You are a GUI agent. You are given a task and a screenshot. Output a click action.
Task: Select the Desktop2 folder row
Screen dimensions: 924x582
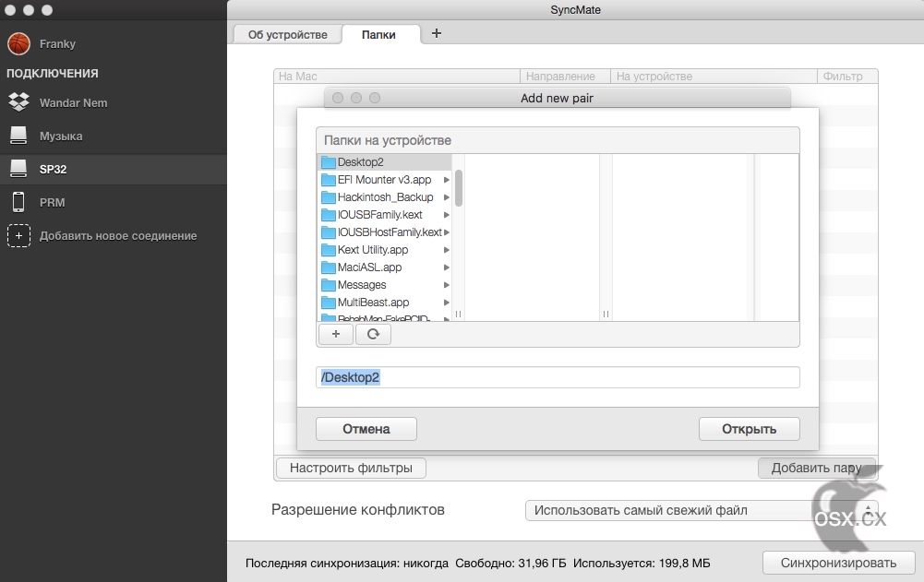tap(385, 162)
